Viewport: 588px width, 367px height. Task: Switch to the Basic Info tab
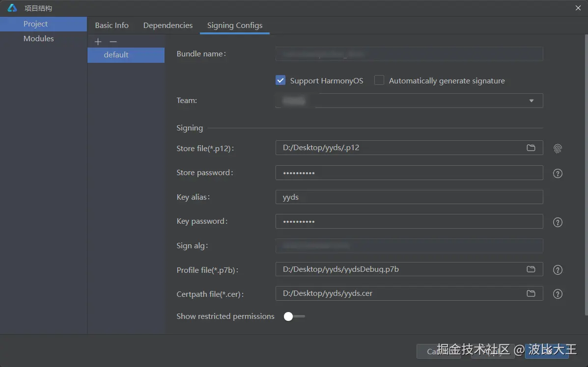point(112,26)
